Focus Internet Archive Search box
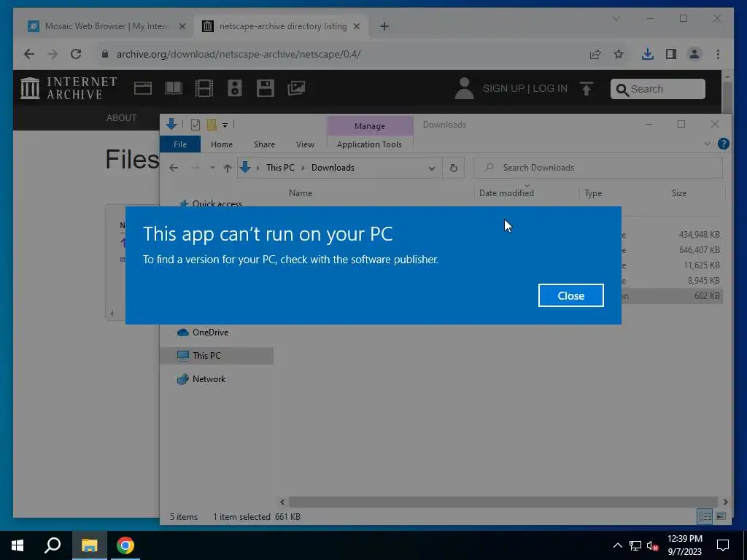 click(x=657, y=89)
